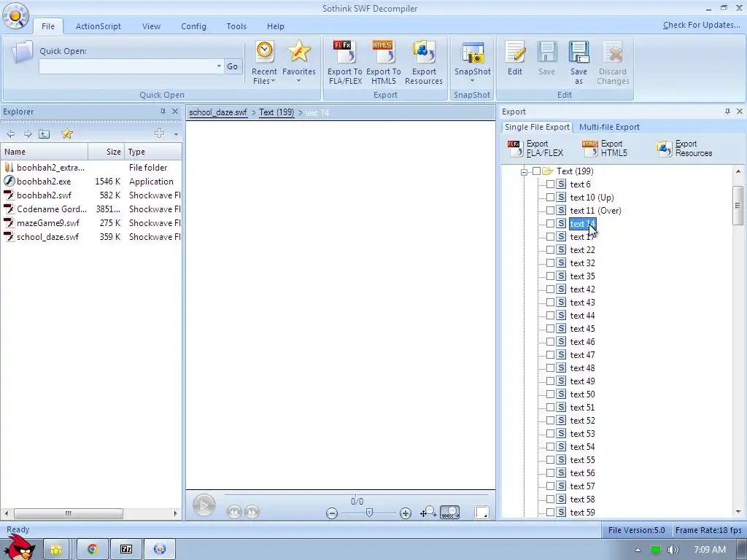Pin the Explorer panel
Image resolution: width=747 pixels, height=560 pixels.
click(x=163, y=112)
